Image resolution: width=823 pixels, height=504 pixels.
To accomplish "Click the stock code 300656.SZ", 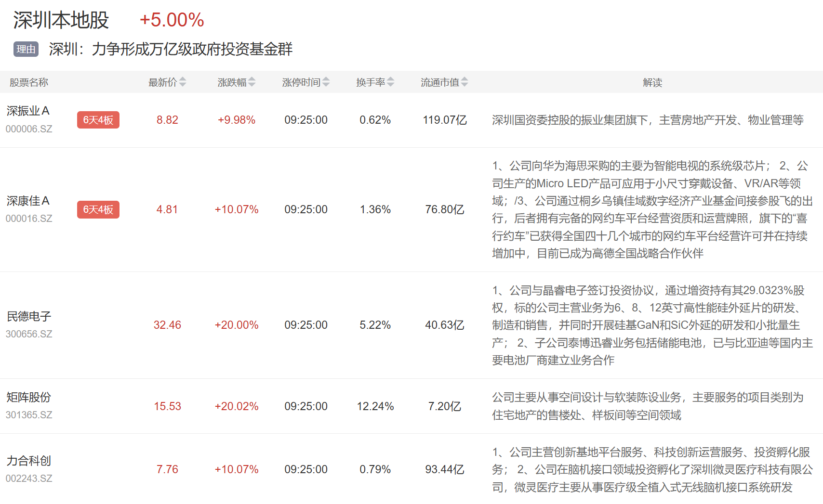I will pyautogui.click(x=29, y=334).
